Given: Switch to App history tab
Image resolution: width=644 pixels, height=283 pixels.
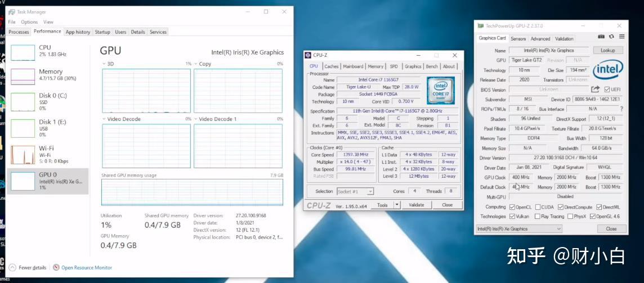Looking at the screenshot, I should (78, 32).
